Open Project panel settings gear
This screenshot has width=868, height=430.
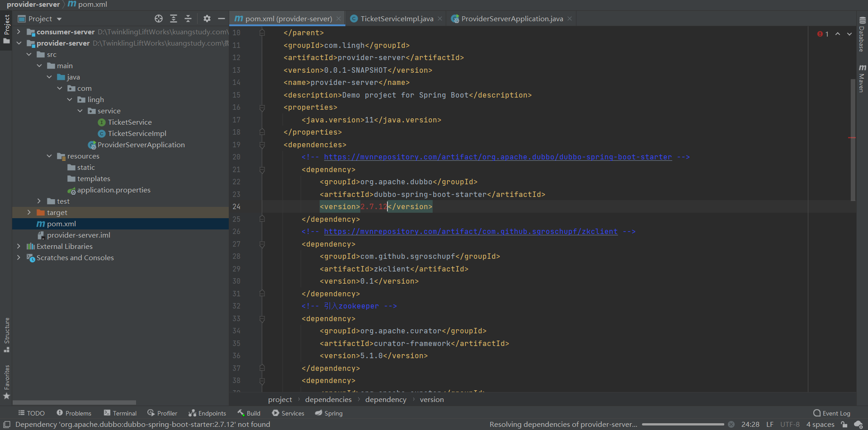(207, 19)
